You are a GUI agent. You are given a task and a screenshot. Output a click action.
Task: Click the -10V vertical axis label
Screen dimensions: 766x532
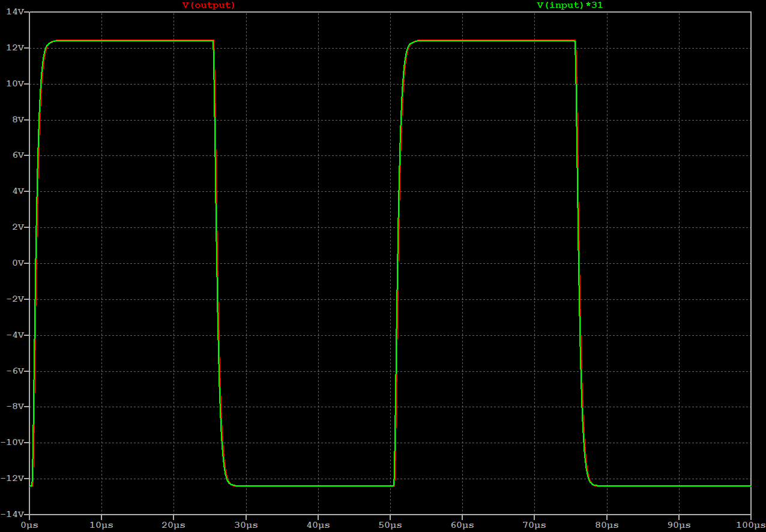(x=13, y=443)
